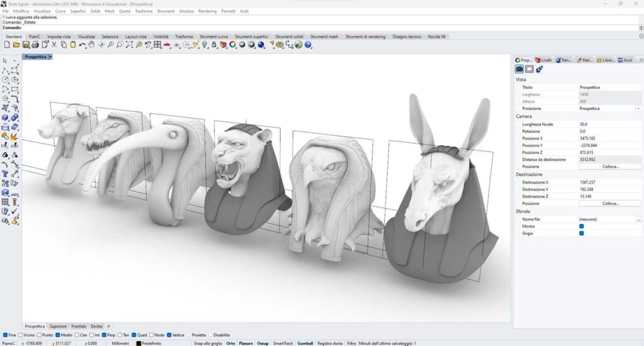This screenshot has height=346, width=644.
Task: Toggle the Quad osnap checkbox
Action: coord(134,335)
